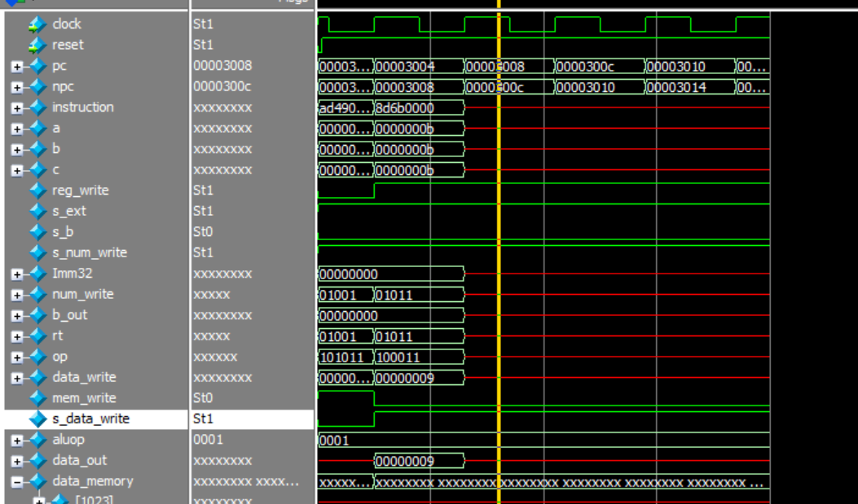Click the data_memory signal diamond icon

coord(37,481)
